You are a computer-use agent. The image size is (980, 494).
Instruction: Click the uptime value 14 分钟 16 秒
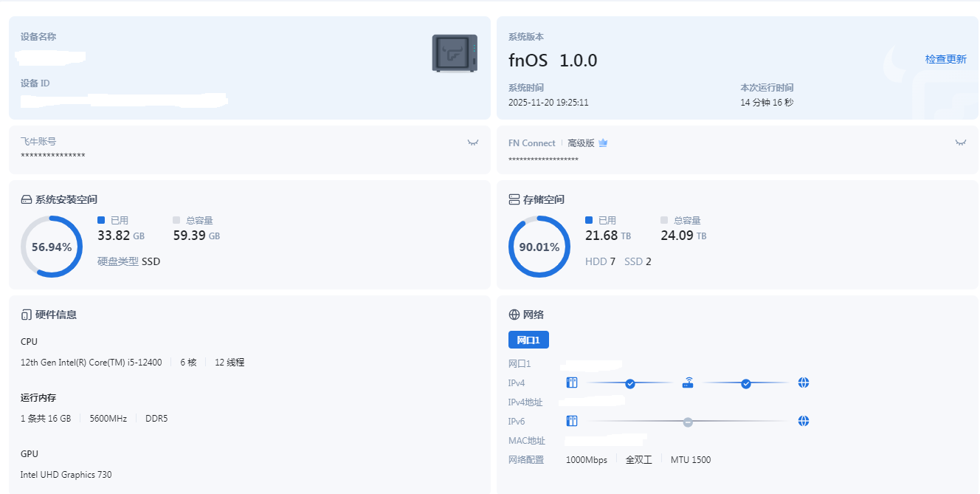pyautogui.click(x=767, y=103)
